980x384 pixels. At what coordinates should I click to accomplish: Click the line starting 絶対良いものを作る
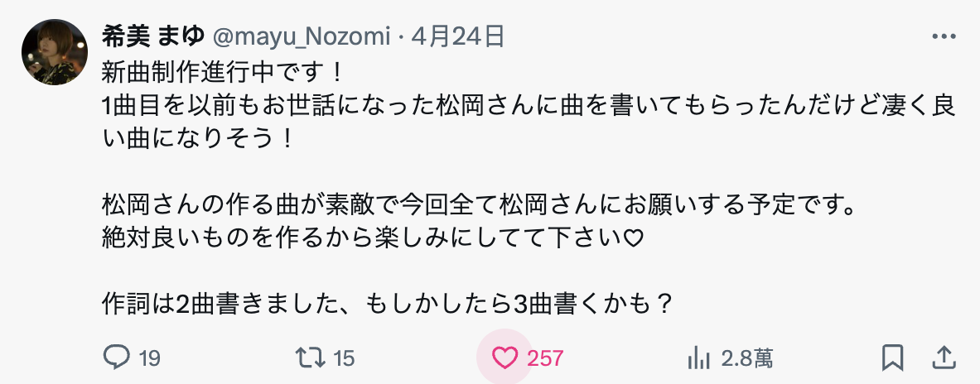click(x=373, y=238)
